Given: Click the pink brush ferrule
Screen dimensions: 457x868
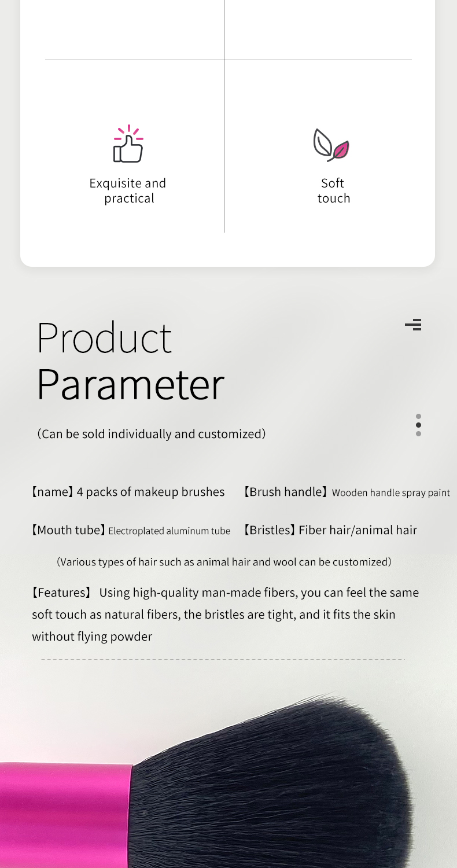Looking at the screenshot, I should pyautogui.click(x=65, y=815).
